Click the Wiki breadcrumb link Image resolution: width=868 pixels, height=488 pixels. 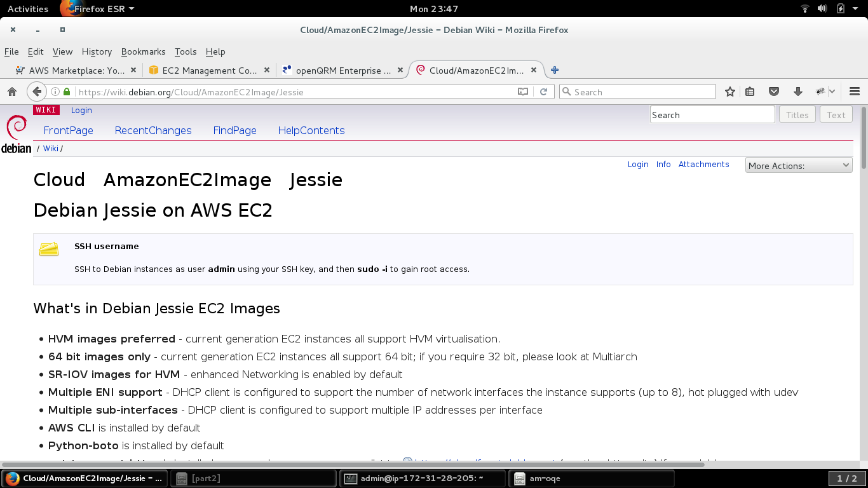click(x=51, y=148)
